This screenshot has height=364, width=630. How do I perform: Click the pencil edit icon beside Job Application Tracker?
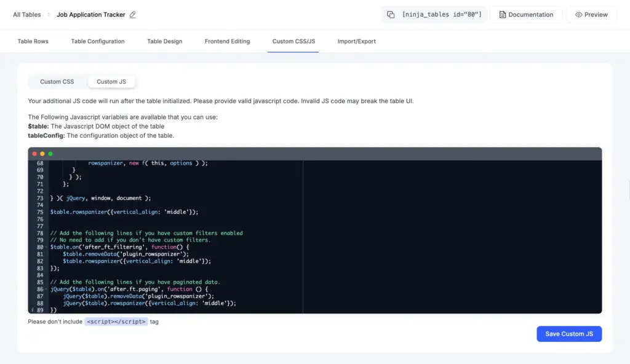coord(133,15)
